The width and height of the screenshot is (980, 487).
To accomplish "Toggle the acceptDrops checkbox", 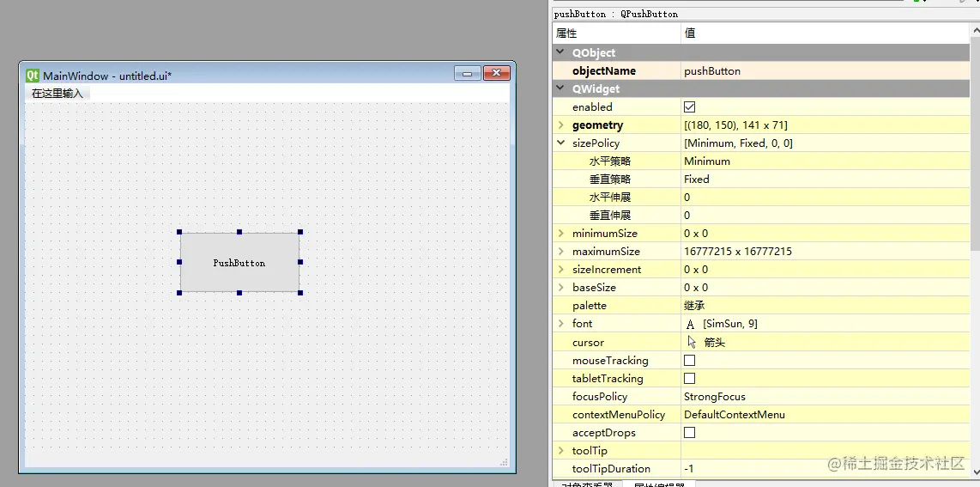I will pos(689,433).
